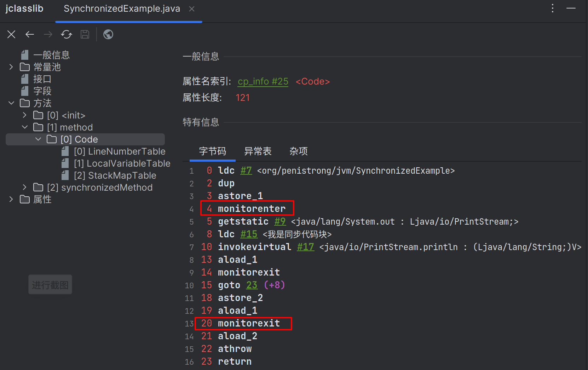588x370 pixels.
Task: Collapse the [1] method node chevron
Action: (x=24, y=127)
